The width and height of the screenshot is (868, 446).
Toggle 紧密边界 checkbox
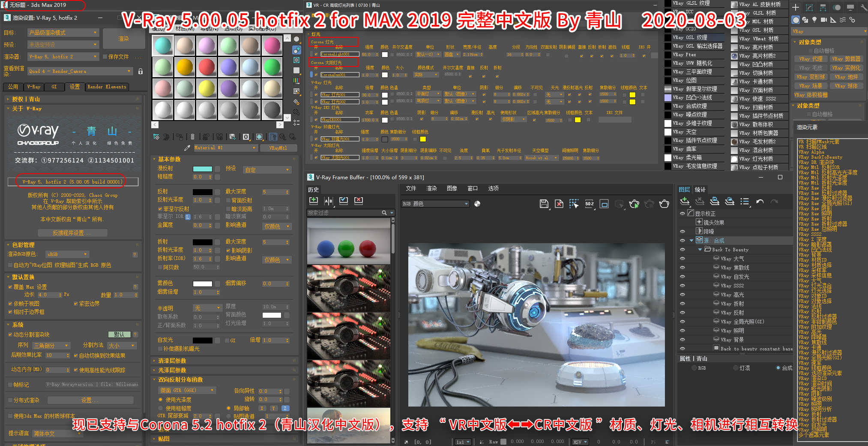76,304
